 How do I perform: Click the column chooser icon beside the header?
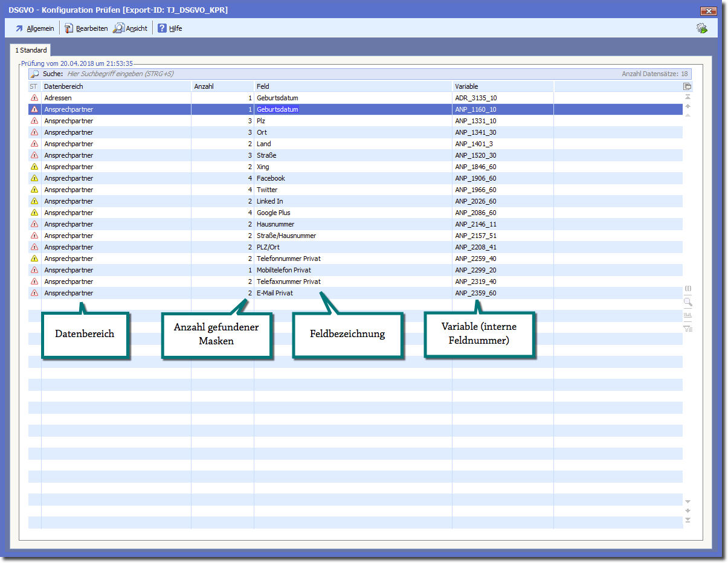click(687, 86)
